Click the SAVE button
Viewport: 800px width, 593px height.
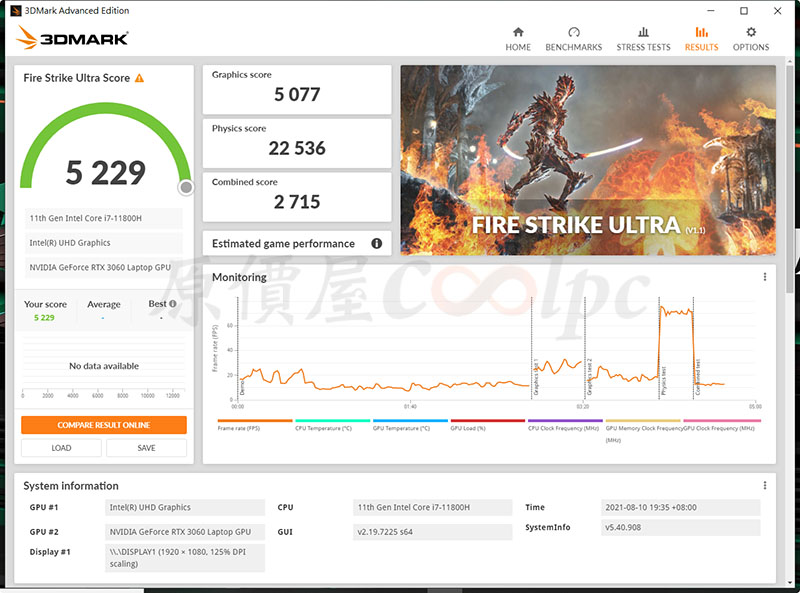pyautogui.click(x=146, y=448)
